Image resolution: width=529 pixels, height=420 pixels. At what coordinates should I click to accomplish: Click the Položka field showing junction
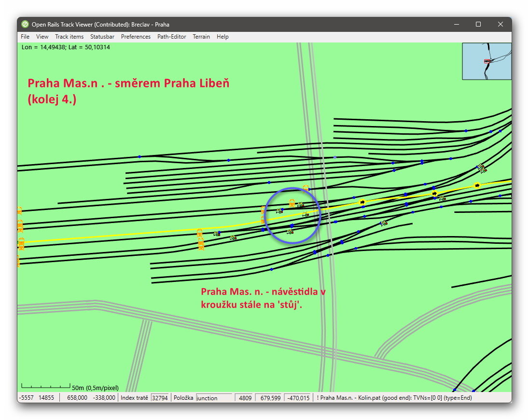pyautogui.click(x=215, y=398)
